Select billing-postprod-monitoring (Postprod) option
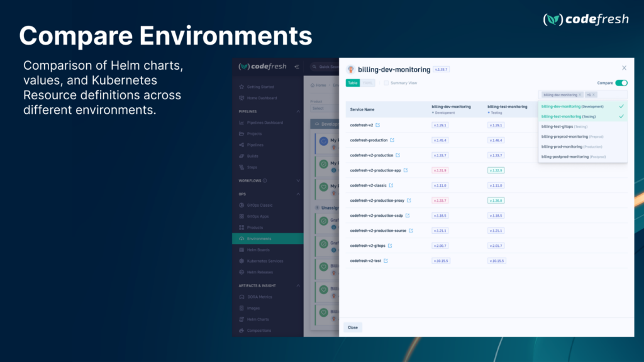Viewport: 644px width, 362px height. tap(583, 156)
